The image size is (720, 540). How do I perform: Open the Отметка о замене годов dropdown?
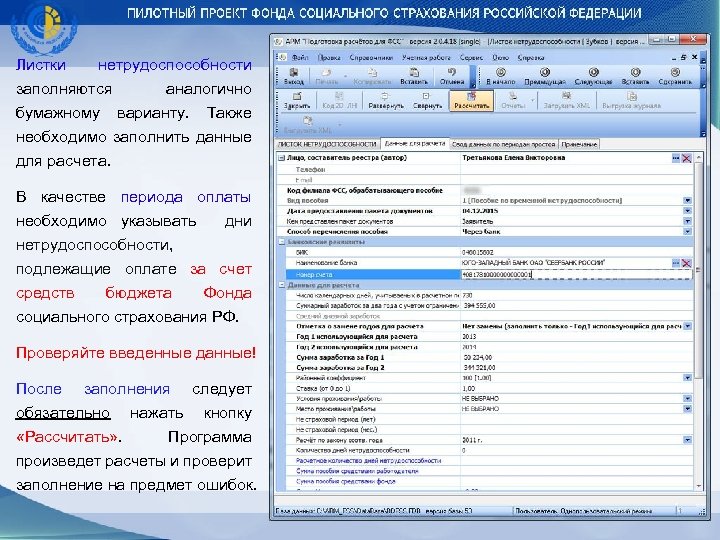(x=687, y=326)
